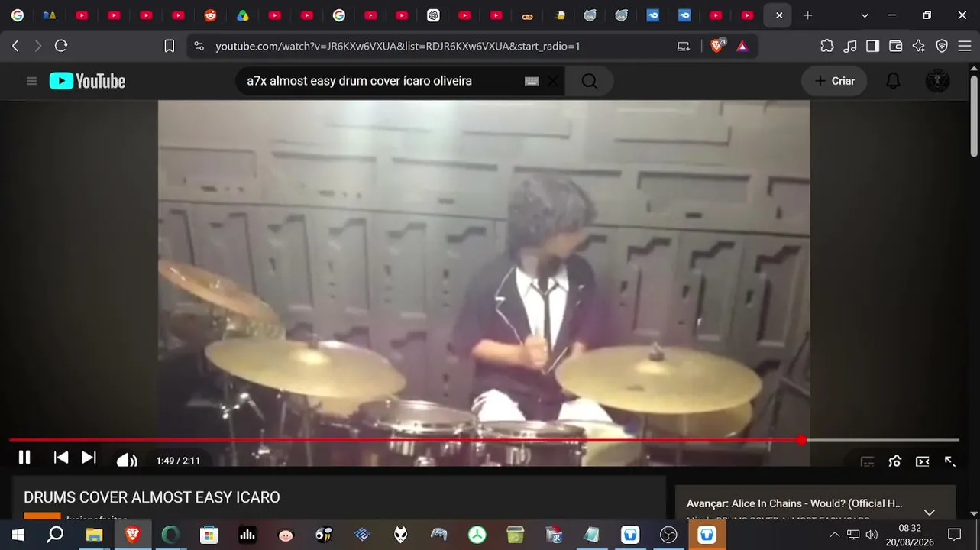The image size is (980, 550).
Task: Open Microsoft Store from the taskbar
Action: 209,535
